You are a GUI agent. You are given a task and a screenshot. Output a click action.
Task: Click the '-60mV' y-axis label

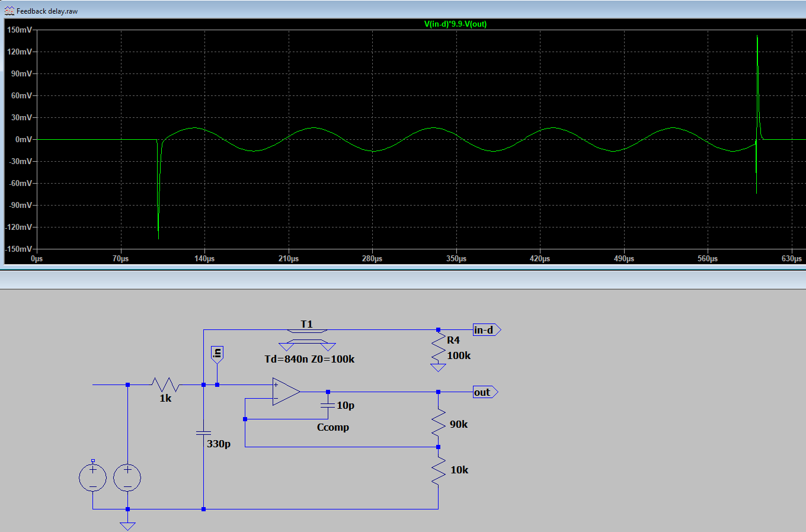(x=21, y=183)
